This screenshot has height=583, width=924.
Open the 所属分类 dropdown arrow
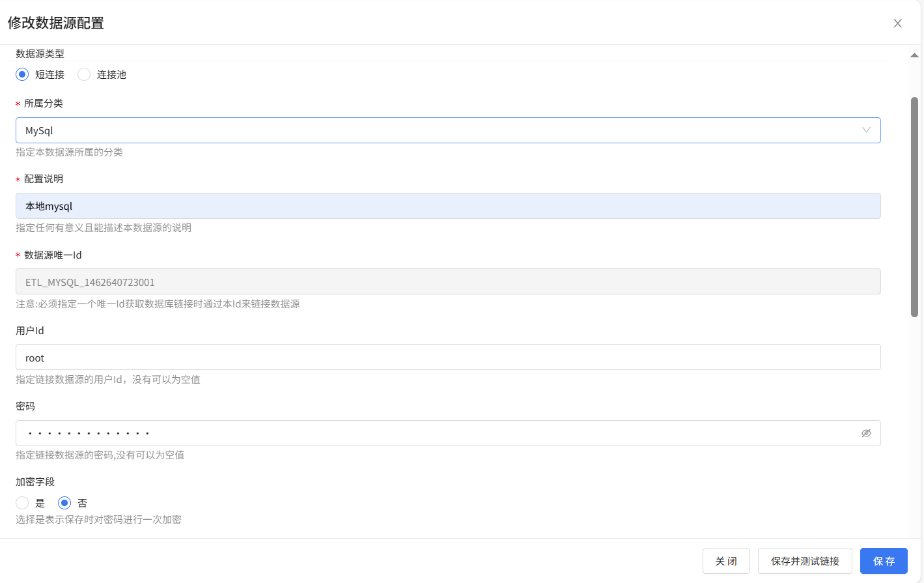pyautogui.click(x=866, y=130)
